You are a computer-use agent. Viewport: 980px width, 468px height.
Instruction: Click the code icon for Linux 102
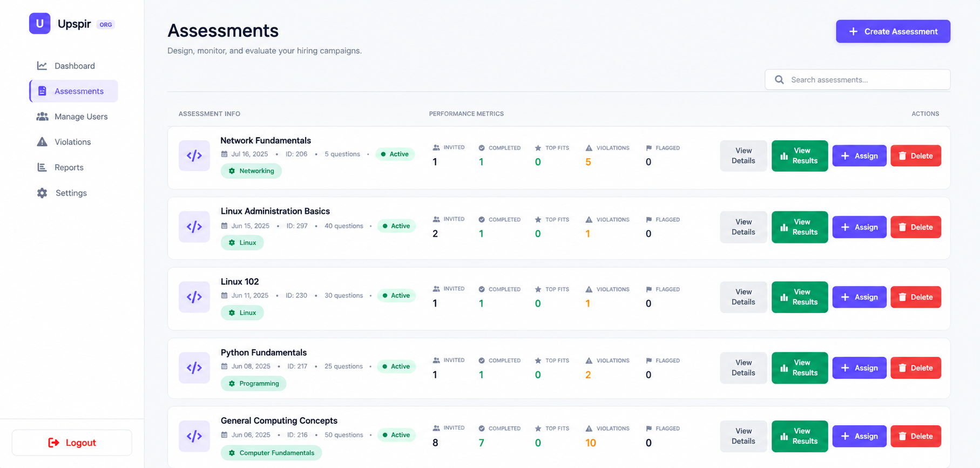[194, 297]
